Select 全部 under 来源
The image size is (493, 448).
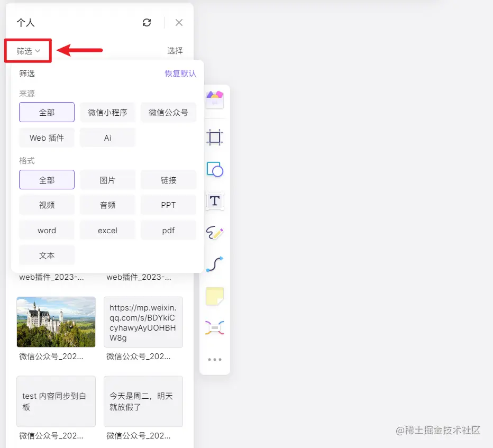tap(47, 112)
